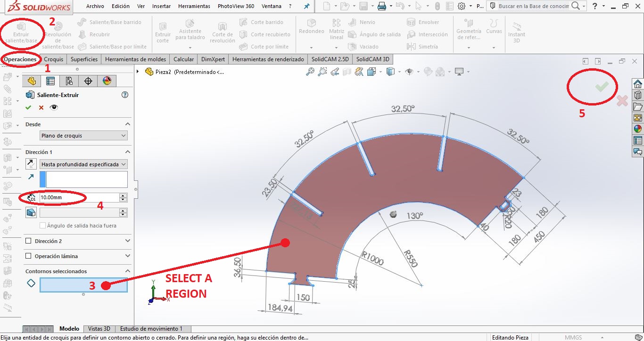The height and width of the screenshot is (341, 644).
Task: Open the Desde 'Plano de croquis' dropdown
Action: pos(83,136)
